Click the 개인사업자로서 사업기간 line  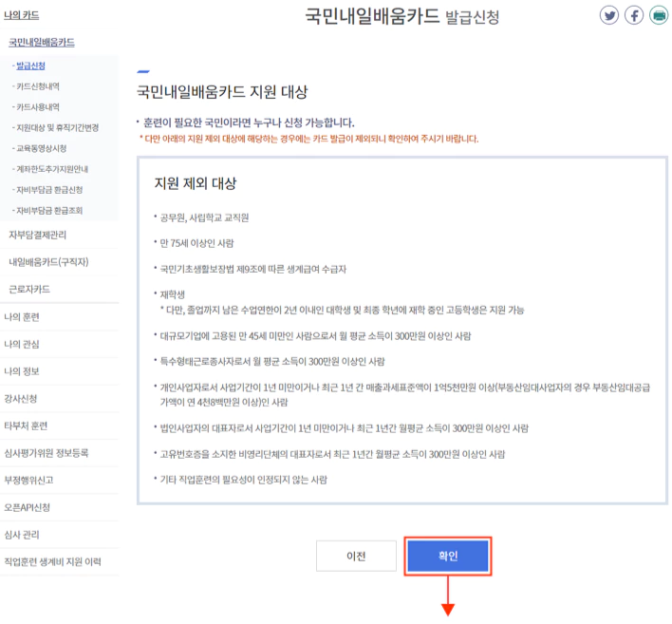pyautogui.click(x=405, y=394)
